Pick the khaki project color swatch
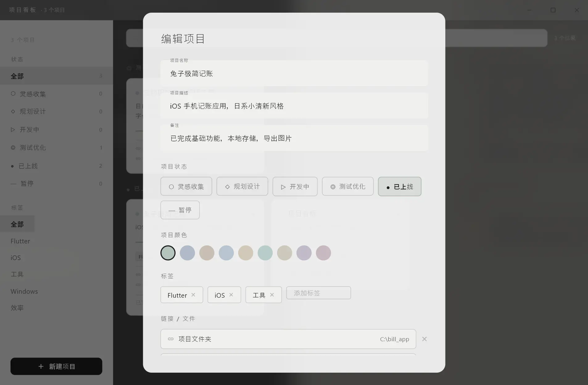This screenshot has width=588, height=385. click(285, 253)
